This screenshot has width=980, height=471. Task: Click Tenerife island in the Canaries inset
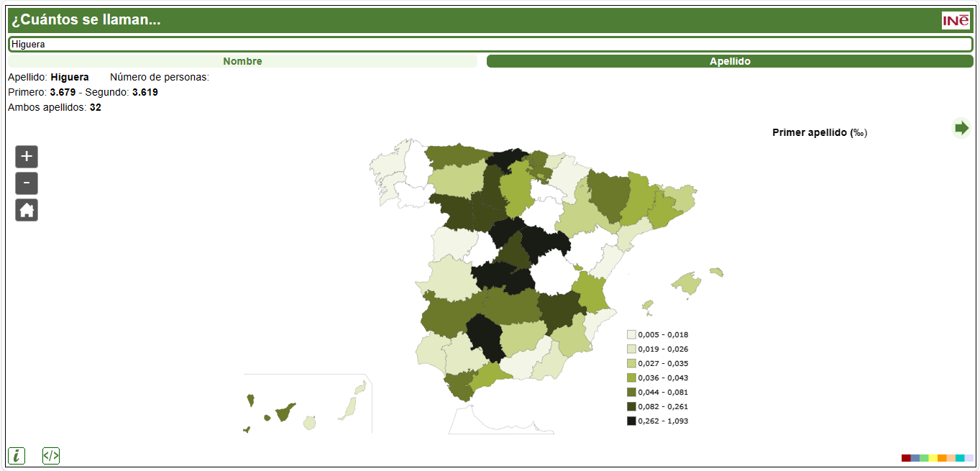(285, 411)
